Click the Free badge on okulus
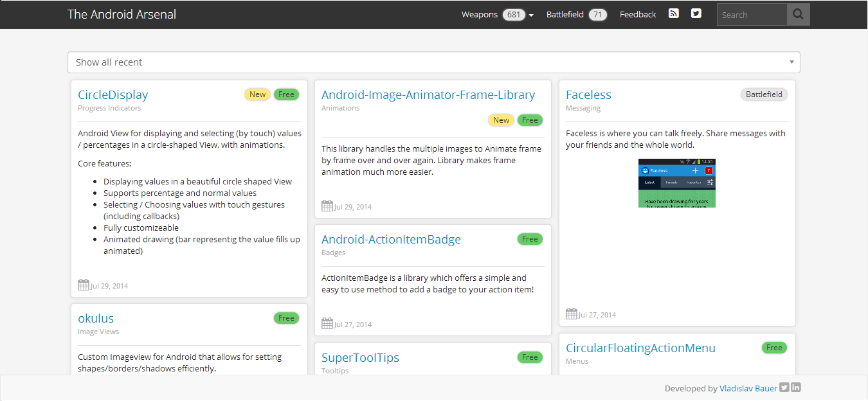Viewport: 868px width, 401px height. tap(286, 318)
